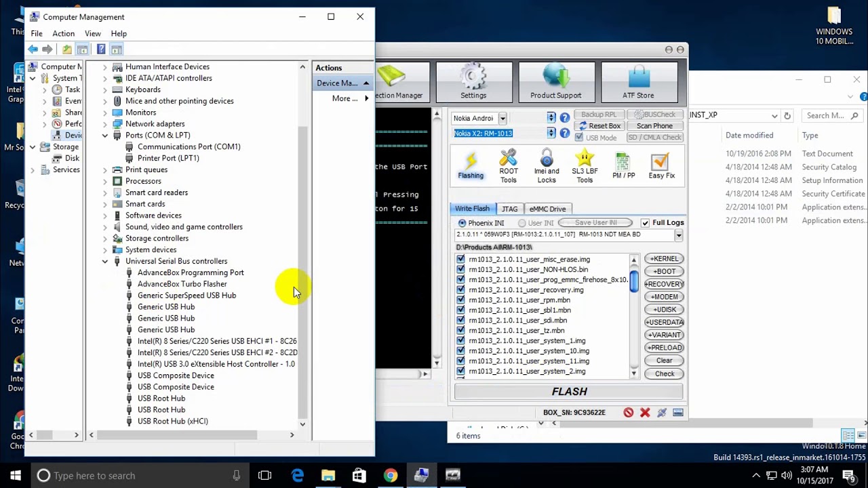This screenshot has width=868, height=488.
Task: Open the WINDOWS 10 MOBILE desktop folder
Action: 834,26
